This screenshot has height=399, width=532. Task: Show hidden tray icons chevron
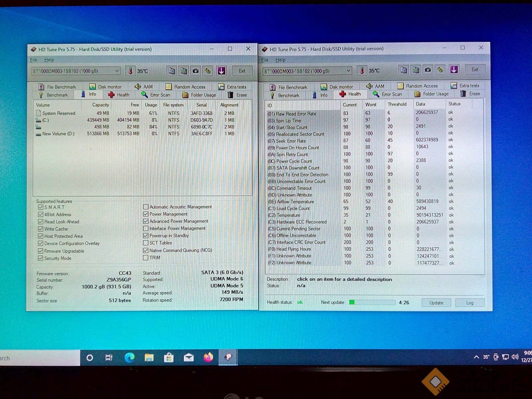tap(476, 357)
